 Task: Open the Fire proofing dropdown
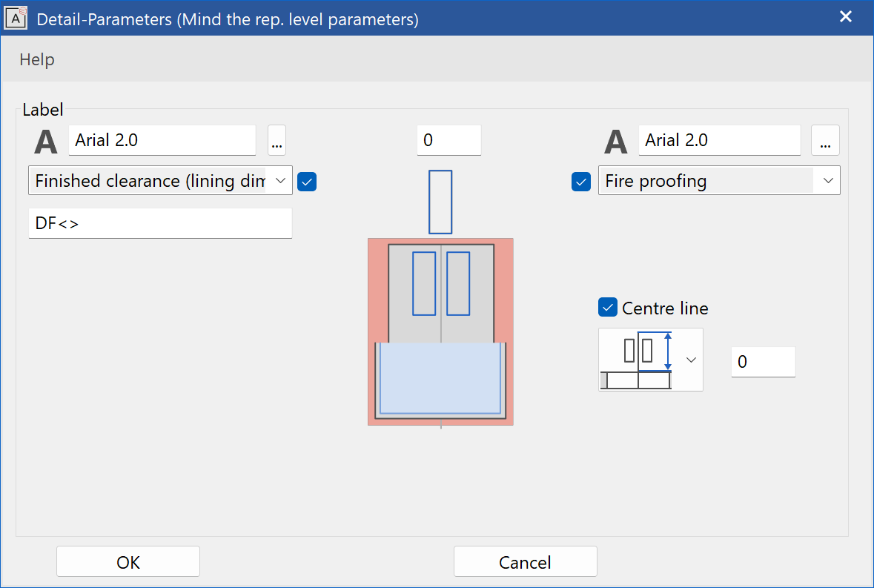pos(719,181)
